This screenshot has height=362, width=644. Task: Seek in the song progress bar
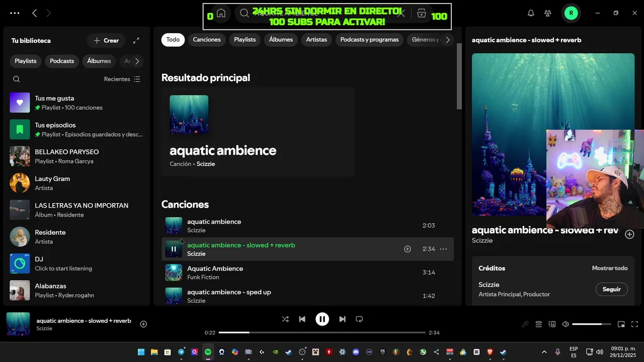coord(322,332)
